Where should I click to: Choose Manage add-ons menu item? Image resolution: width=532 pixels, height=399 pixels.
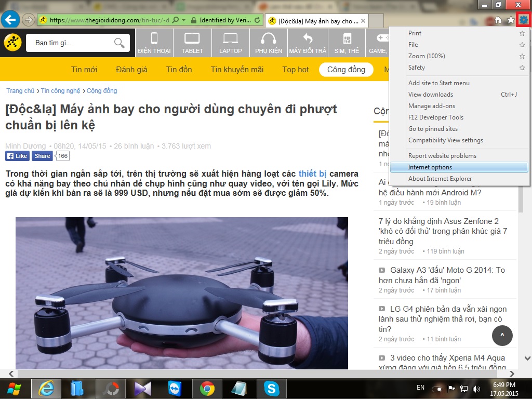(460, 106)
